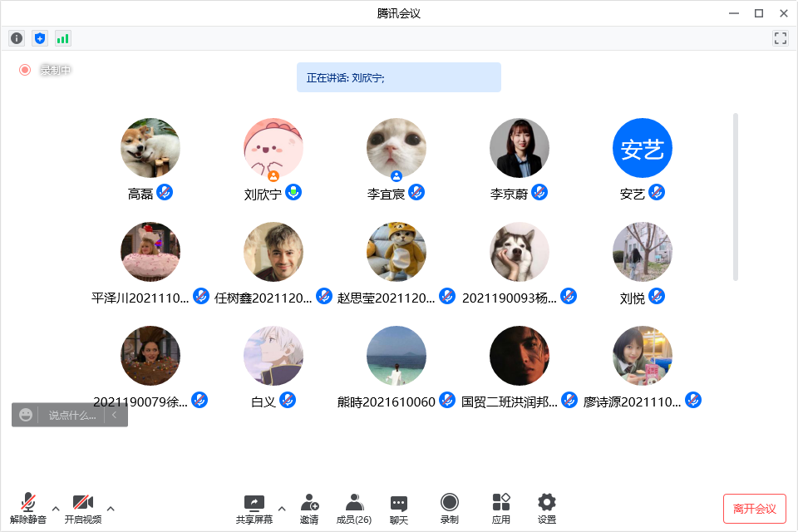798x532 pixels.
Task: Expand audio options arrow beside 解除静音
Action: point(56,509)
